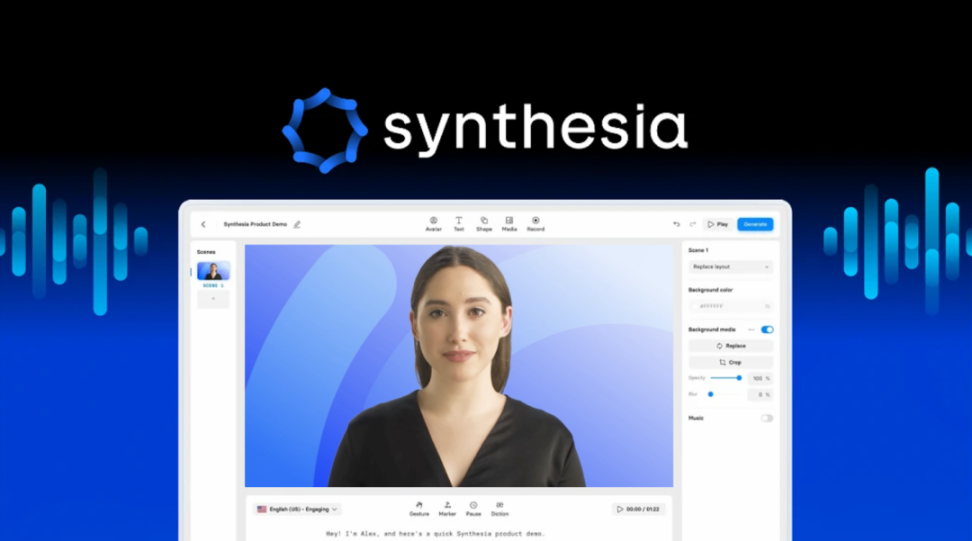The width and height of the screenshot is (972, 541).
Task: Select the Text tool
Action: tap(459, 223)
